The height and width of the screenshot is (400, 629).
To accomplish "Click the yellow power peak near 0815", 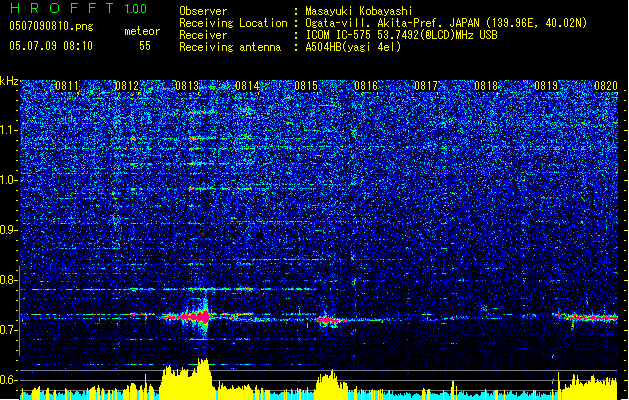I will pos(330,383).
